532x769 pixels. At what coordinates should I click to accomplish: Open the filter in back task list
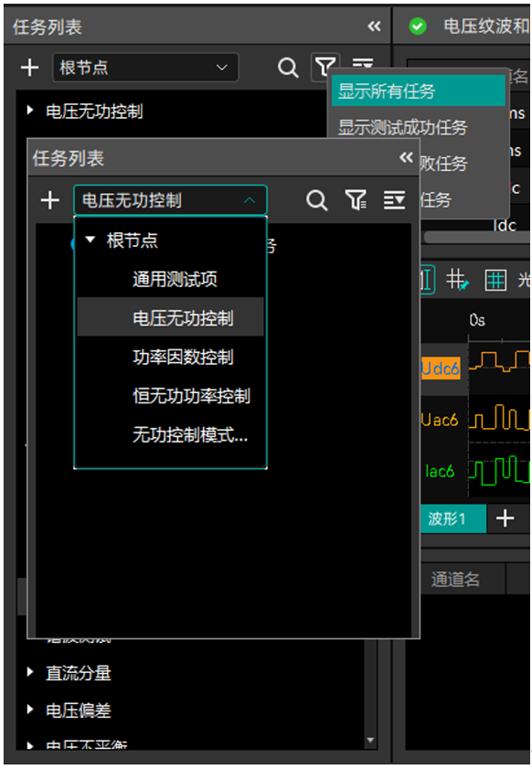pyautogui.click(x=325, y=67)
